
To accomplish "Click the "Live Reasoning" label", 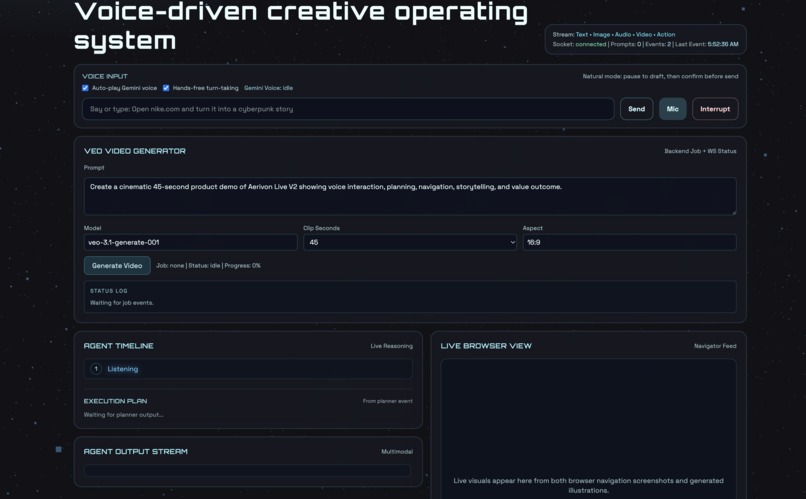I will [391, 346].
